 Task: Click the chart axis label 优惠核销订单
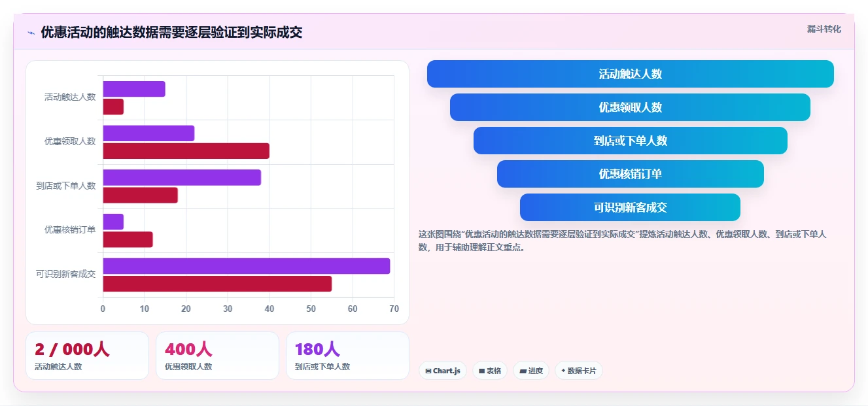[x=70, y=230]
